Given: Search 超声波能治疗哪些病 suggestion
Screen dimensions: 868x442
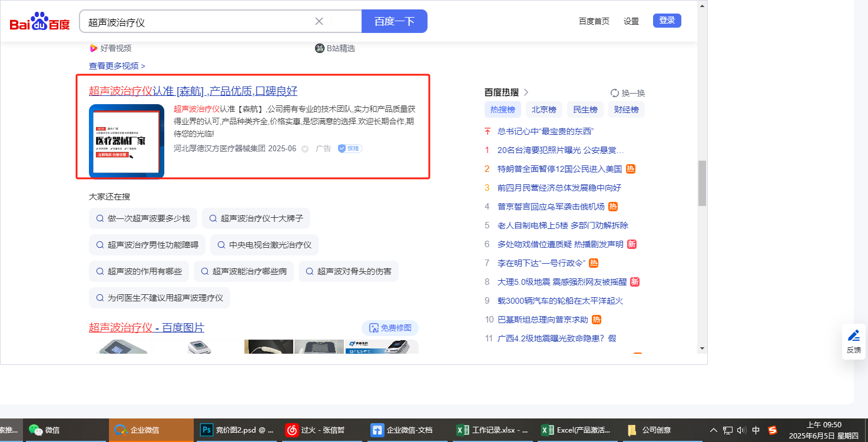Looking at the screenshot, I should [244, 272].
